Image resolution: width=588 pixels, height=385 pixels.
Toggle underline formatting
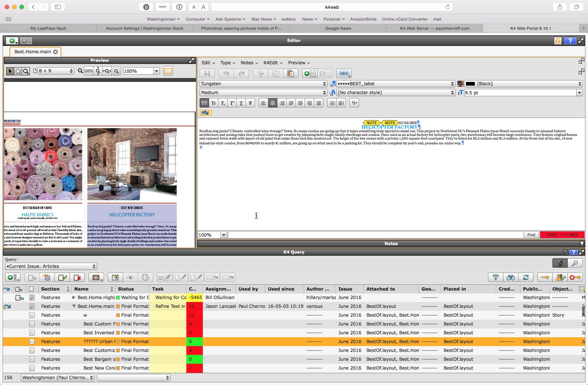pyautogui.click(x=241, y=103)
